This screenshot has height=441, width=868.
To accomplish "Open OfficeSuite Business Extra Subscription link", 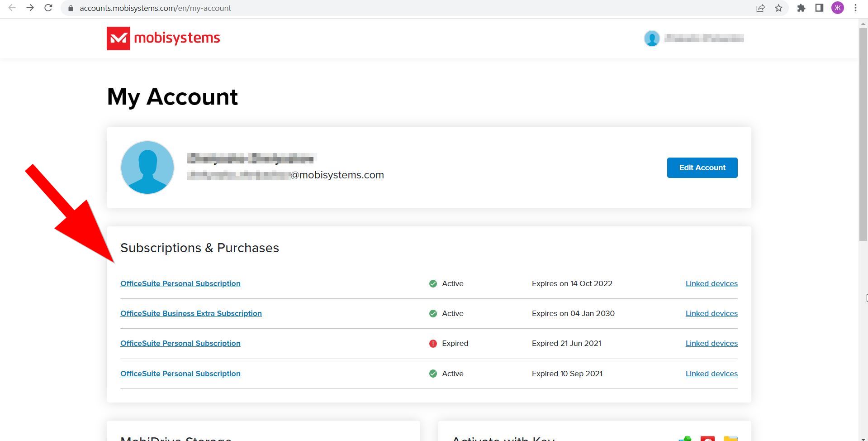I will (x=191, y=313).
